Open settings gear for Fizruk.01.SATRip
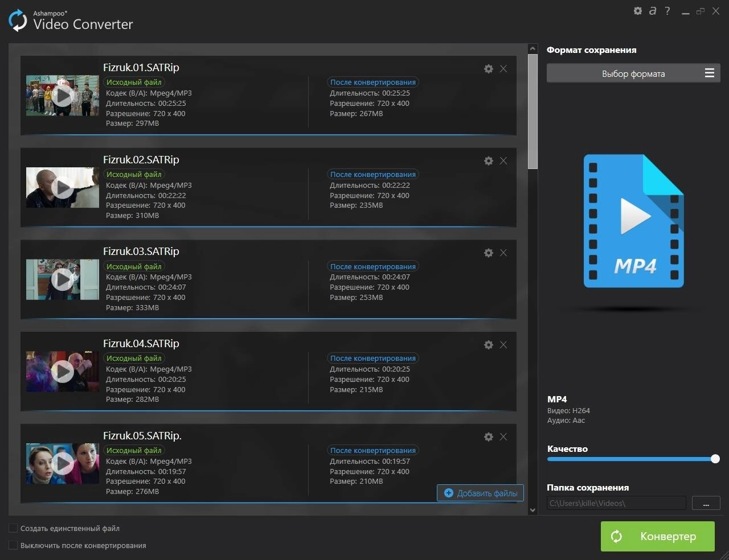The width and height of the screenshot is (729, 560). [488, 69]
